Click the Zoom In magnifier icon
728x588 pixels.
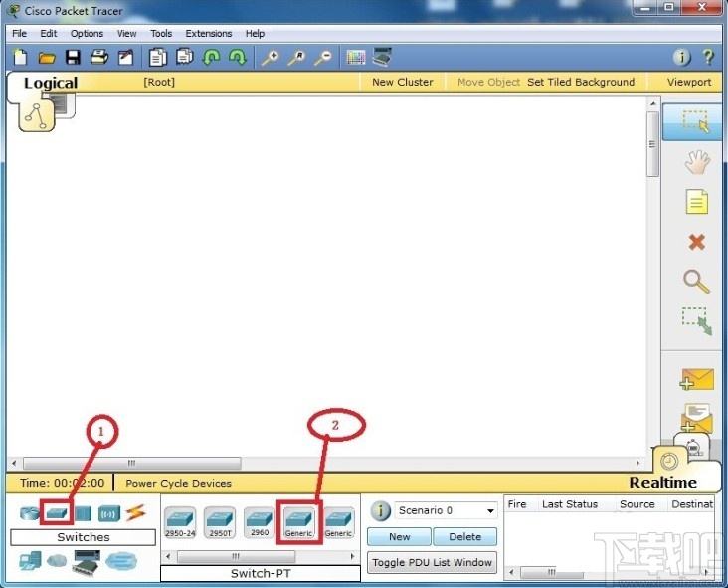point(270,58)
